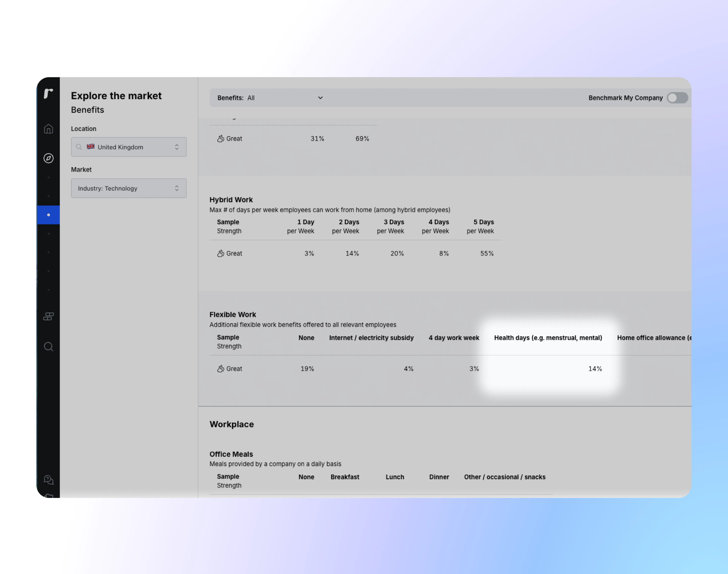728x574 pixels.
Task: Click the Great icon in Flexible Work row
Action: pos(221,369)
